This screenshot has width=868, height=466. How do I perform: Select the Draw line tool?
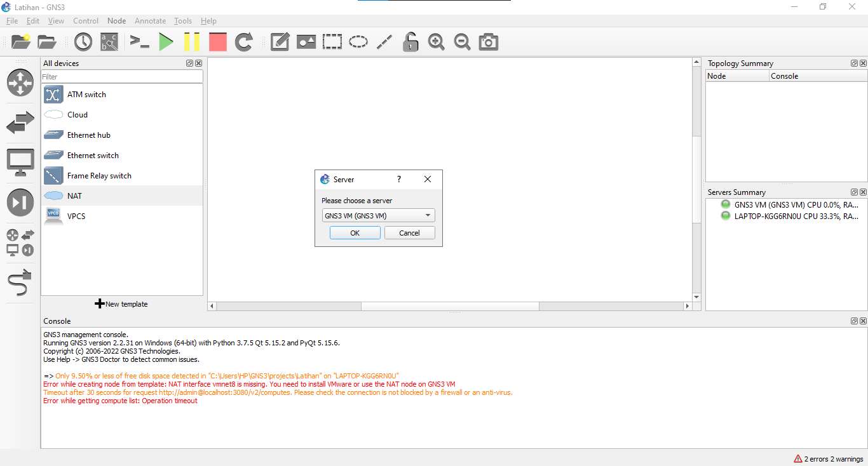(x=384, y=42)
